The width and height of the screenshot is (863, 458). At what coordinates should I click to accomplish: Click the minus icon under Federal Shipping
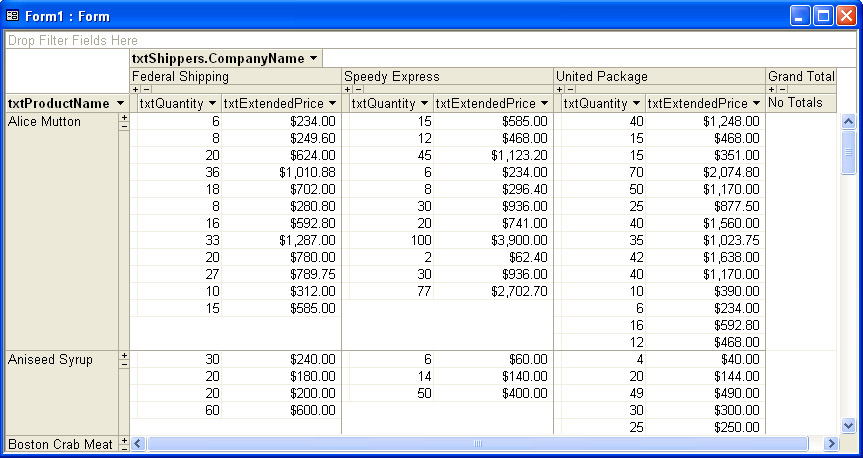pyautogui.click(x=144, y=90)
